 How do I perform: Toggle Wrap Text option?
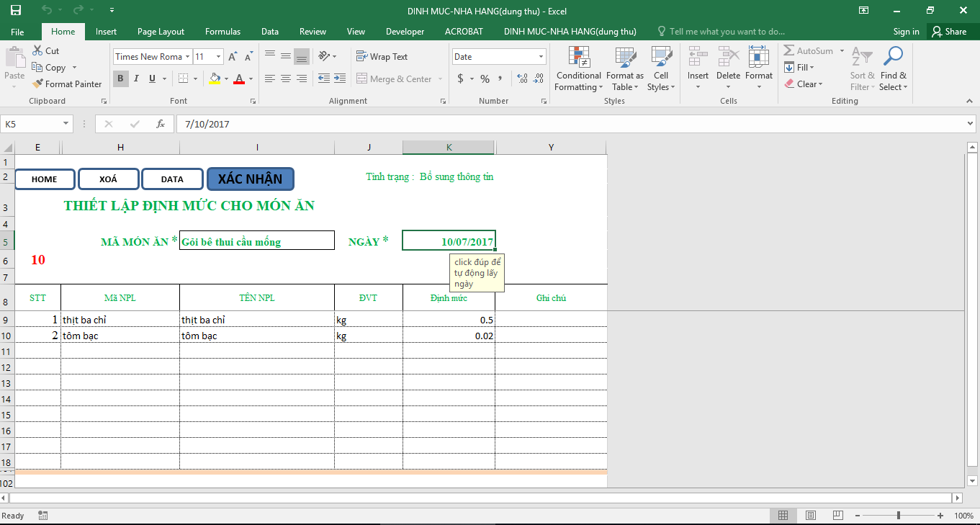[x=382, y=57]
